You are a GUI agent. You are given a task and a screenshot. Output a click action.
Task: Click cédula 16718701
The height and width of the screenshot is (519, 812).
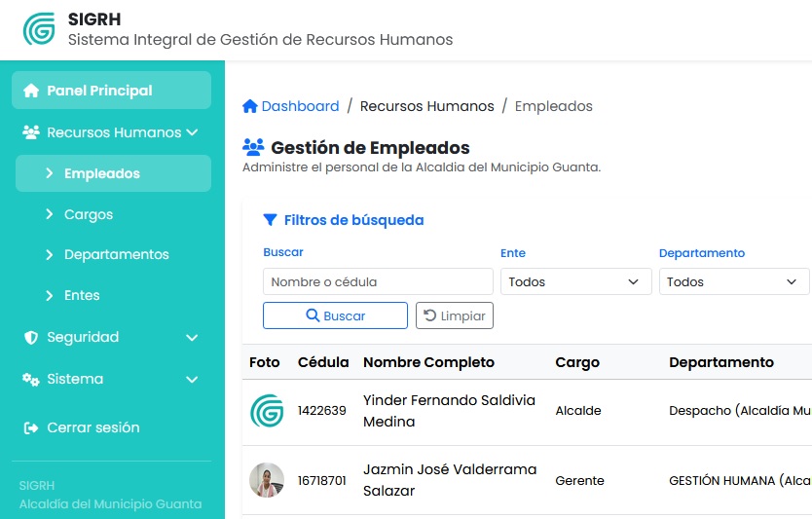321,481
